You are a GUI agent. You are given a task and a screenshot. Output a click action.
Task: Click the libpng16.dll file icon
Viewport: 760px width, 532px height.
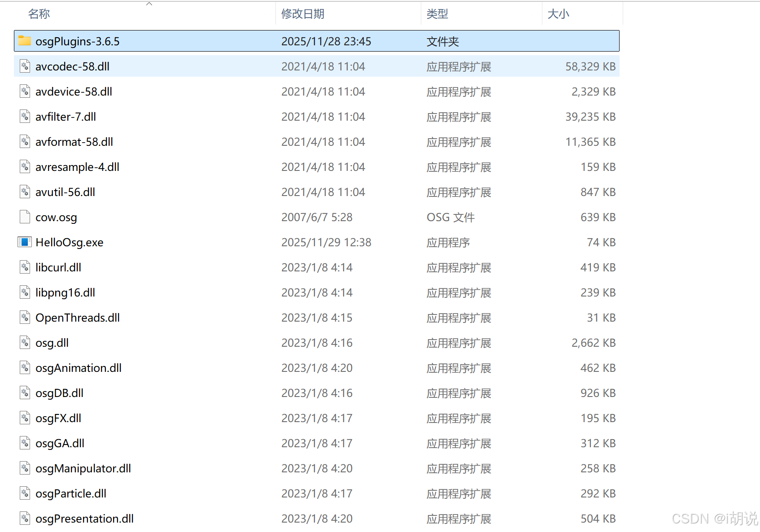coord(25,292)
